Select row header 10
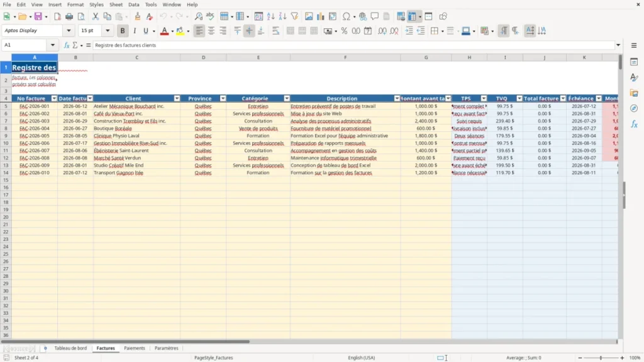The width and height of the screenshot is (644, 362). (6, 143)
